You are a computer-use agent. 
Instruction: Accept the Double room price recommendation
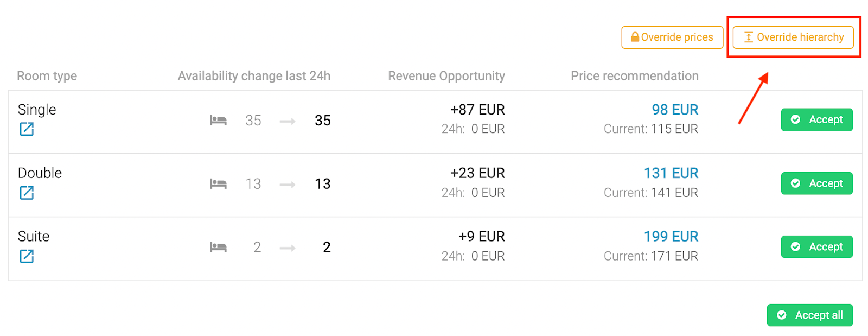pyautogui.click(x=816, y=183)
